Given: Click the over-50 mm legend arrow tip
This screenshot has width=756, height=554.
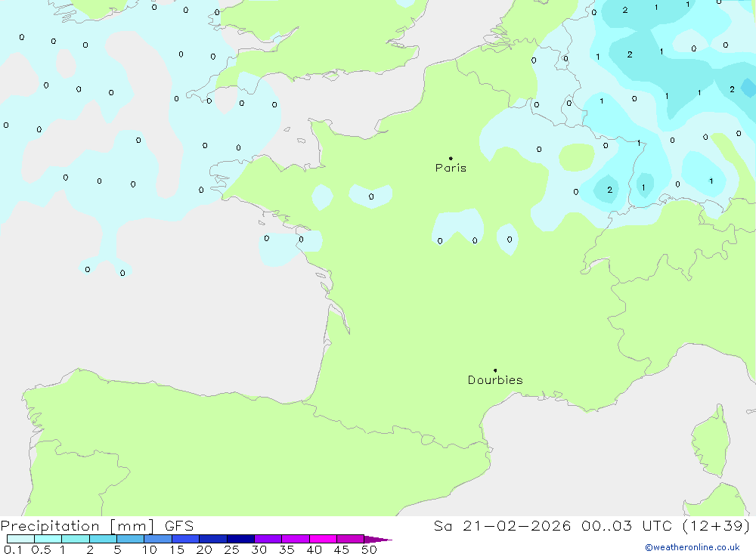Looking at the screenshot, I should point(379,539).
